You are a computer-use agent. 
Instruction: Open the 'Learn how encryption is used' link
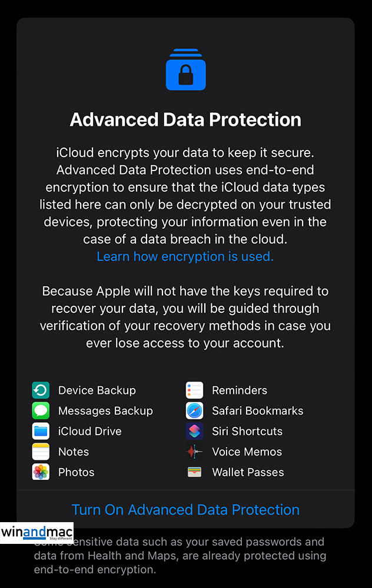click(185, 256)
